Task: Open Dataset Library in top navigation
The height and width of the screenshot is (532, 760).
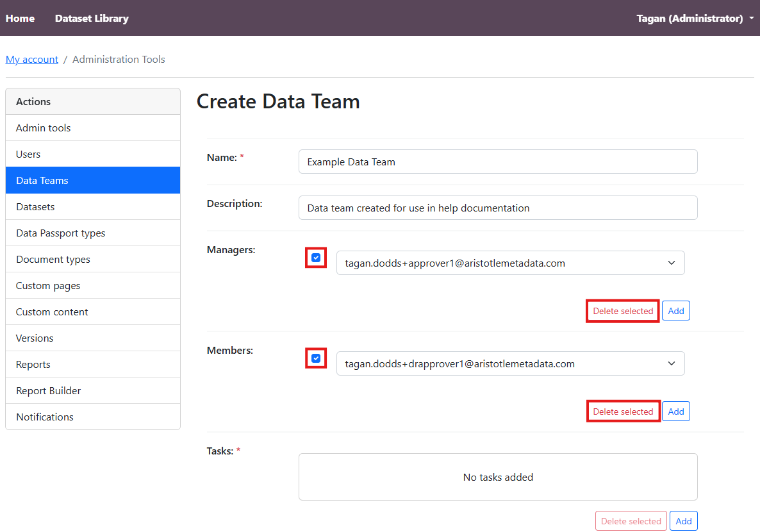Action: (92, 18)
